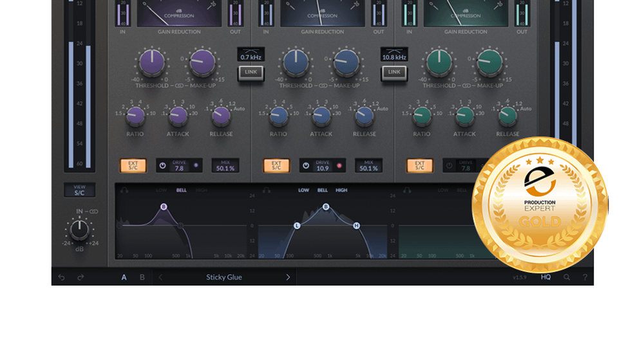Click LINK button under 0.7 kHz crossover

click(x=251, y=72)
